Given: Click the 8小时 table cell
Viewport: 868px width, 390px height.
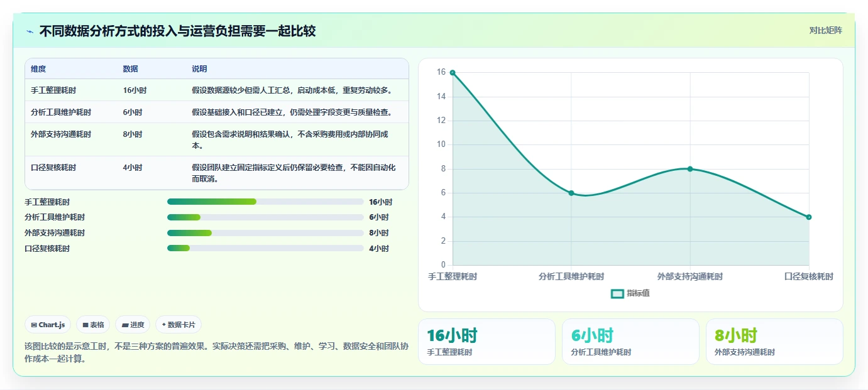Looking at the screenshot, I should pos(133,134).
